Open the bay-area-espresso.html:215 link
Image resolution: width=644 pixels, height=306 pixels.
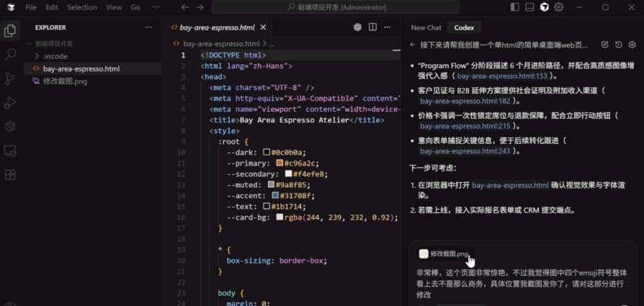[465, 126]
